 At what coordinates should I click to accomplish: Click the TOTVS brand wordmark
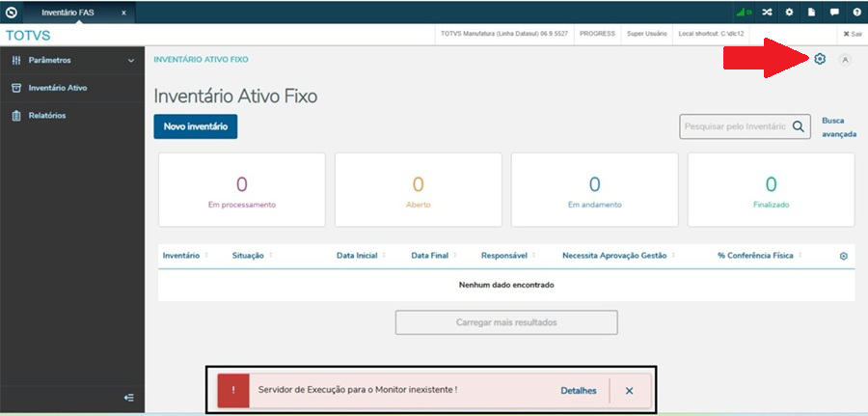click(28, 36)
